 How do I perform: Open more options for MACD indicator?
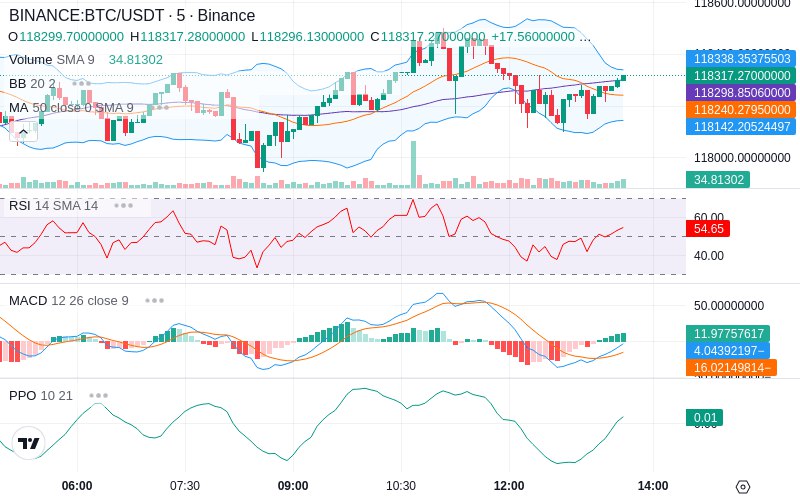click(x=154, y=301)
